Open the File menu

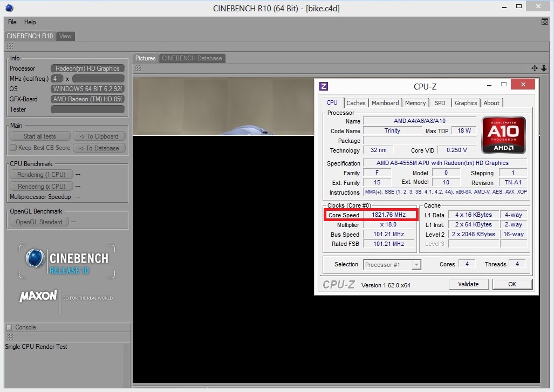coord(12,22)
